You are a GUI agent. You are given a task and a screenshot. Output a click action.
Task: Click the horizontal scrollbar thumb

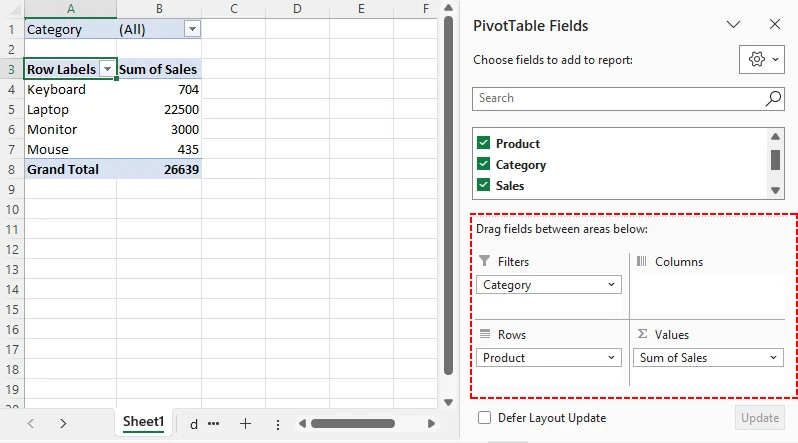click(353, 424)
